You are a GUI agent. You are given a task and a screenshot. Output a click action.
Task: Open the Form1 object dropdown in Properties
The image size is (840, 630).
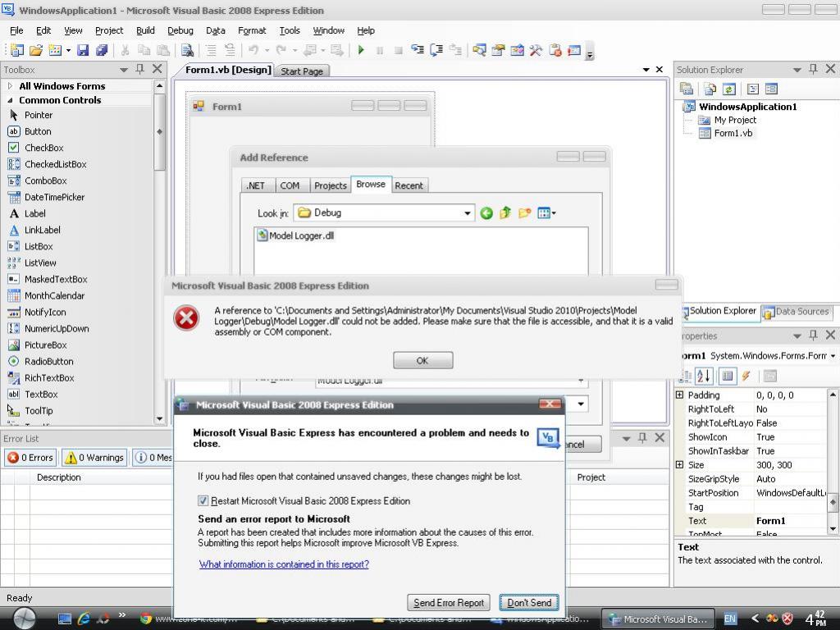coord(833,356)
